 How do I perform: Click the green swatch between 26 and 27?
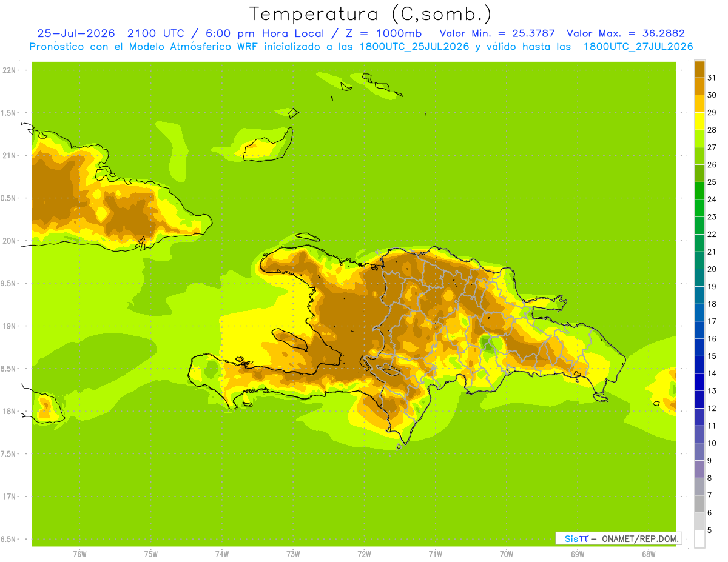[x=699, y=156]
